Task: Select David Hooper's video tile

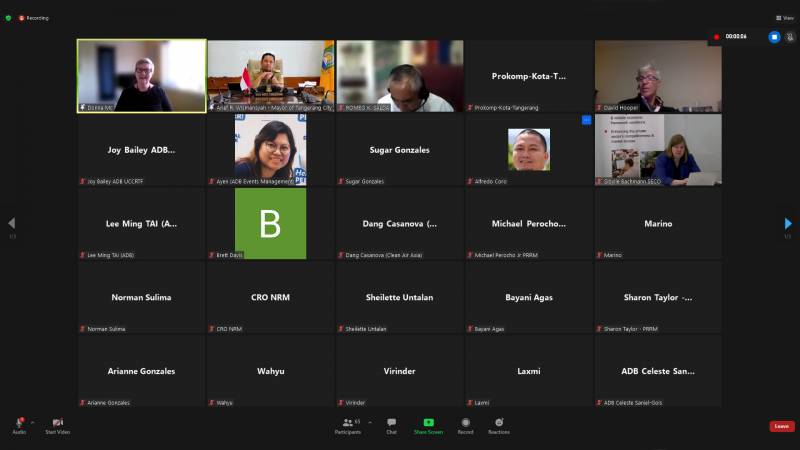Action: click(x=657, y=76)
